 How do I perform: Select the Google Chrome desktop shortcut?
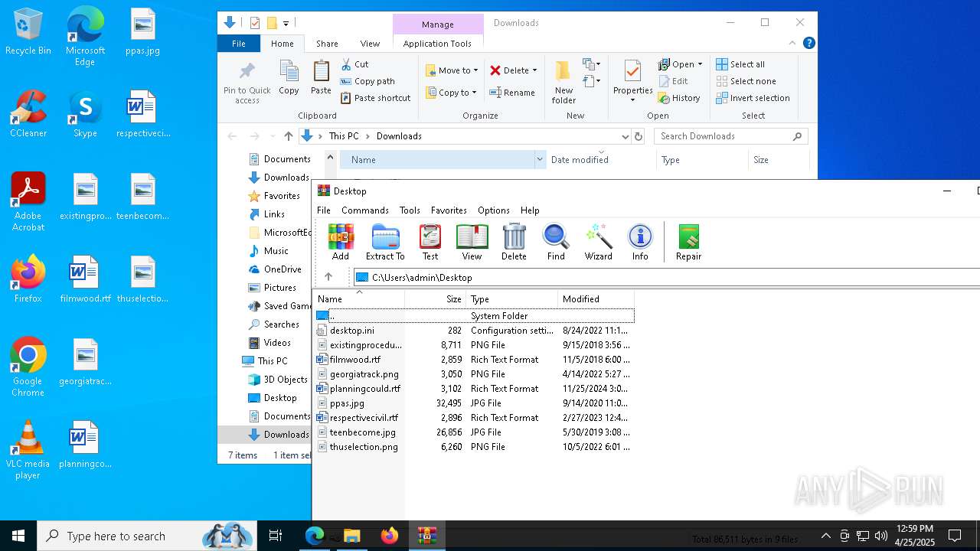(x=28, y=367)
